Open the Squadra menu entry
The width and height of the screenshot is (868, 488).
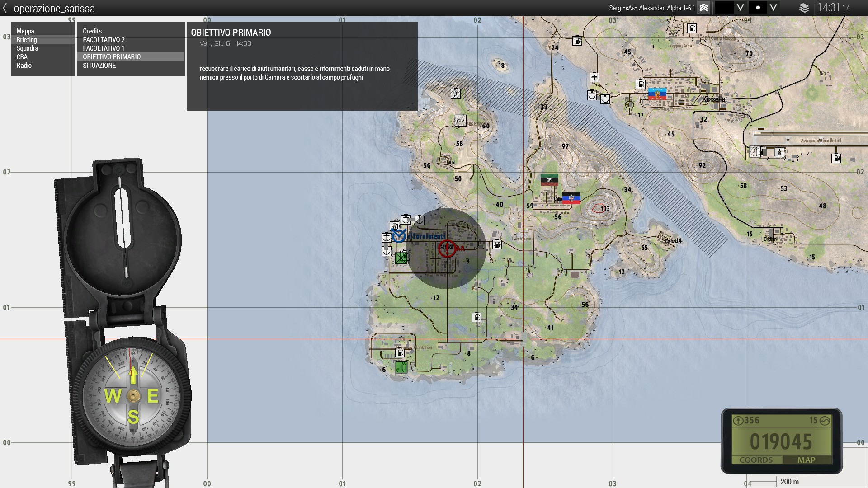click(43, 48)
